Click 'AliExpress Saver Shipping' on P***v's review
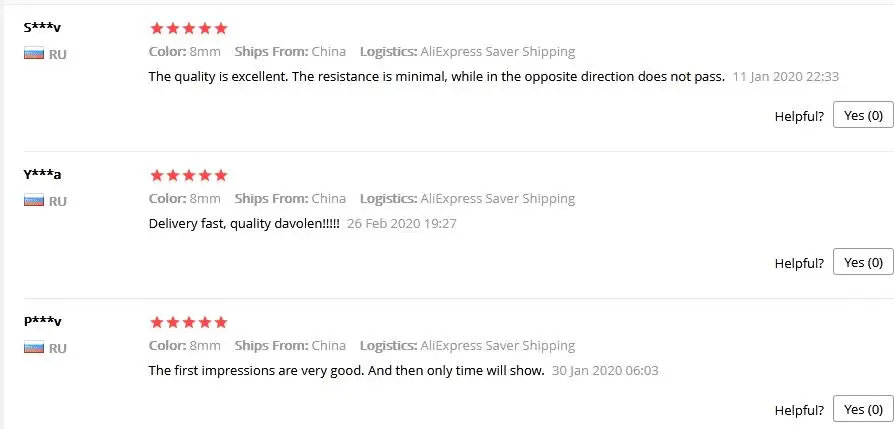This screenshot has height=429, width=894. pos(498,346)
